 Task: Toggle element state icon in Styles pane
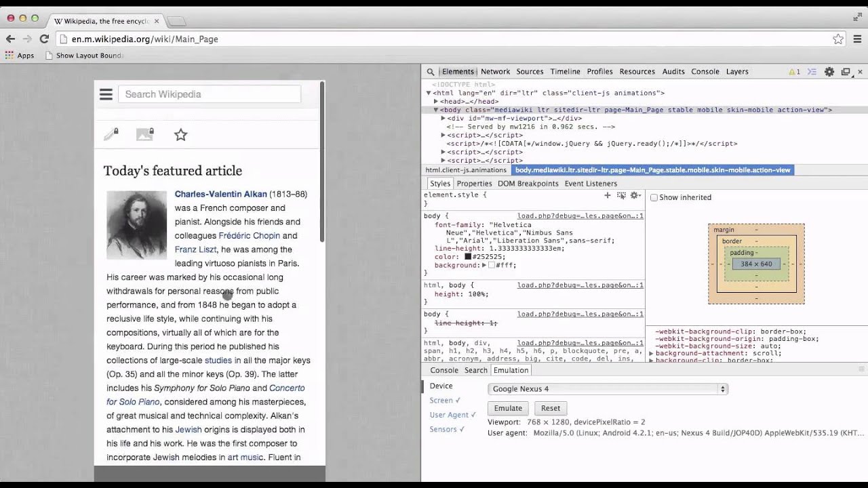pos(621,195)
